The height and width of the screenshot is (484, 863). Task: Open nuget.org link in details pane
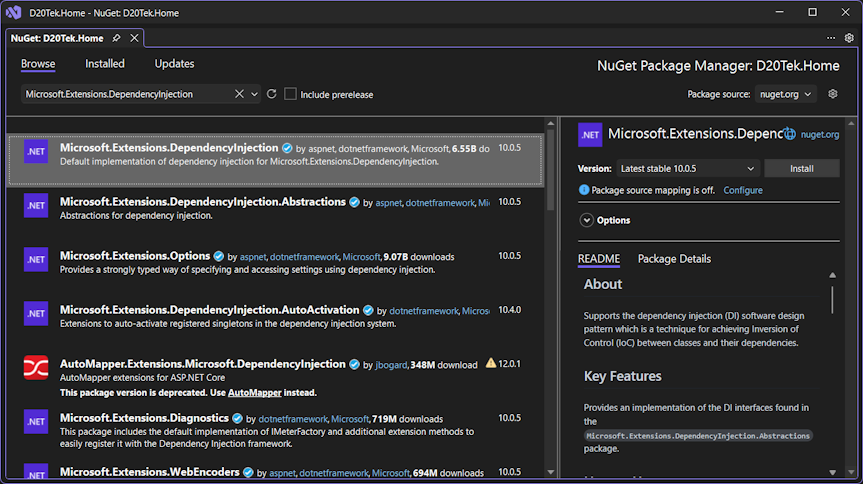[x=820, y=134]
